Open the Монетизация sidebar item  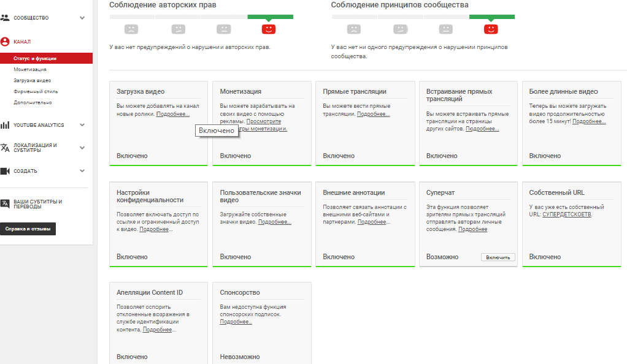(30, 70)
